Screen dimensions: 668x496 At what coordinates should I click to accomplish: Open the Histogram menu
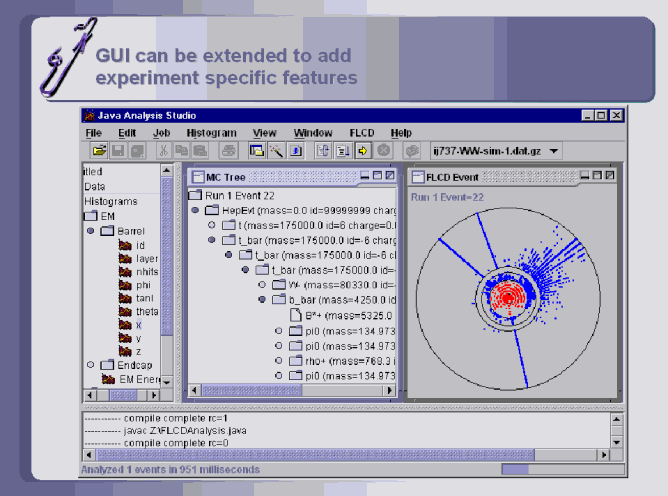pos(211,133)
